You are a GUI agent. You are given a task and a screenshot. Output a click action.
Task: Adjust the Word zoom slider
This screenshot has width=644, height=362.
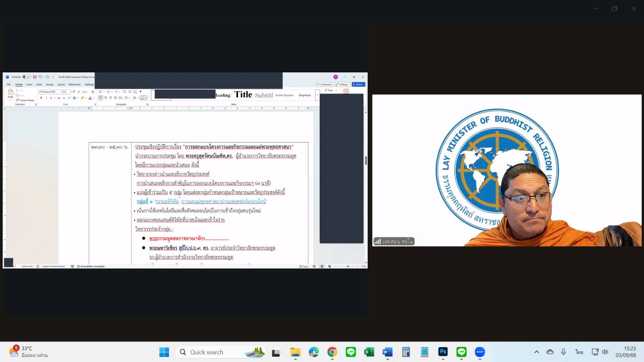pos(348,267)
